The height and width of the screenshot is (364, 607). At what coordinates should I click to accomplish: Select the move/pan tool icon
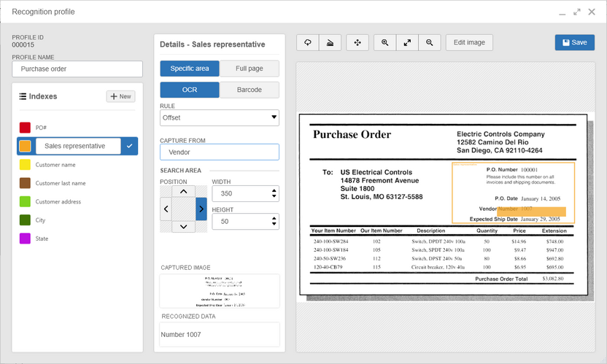[357, 42]
